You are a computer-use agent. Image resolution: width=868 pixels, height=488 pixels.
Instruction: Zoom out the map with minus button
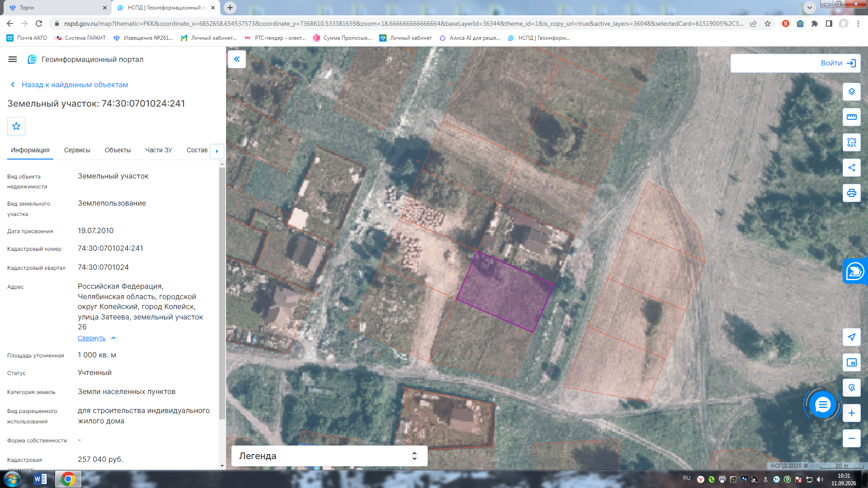click(x=851, y=438)
